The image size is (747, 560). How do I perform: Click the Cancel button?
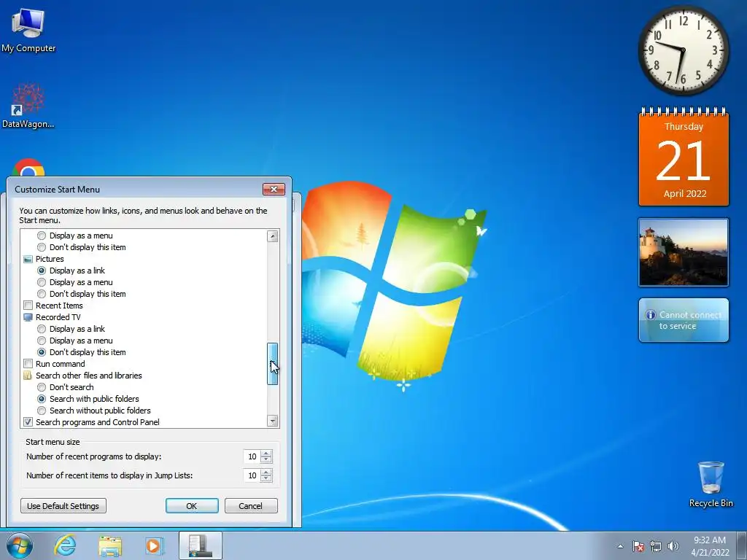pos(251,506)
